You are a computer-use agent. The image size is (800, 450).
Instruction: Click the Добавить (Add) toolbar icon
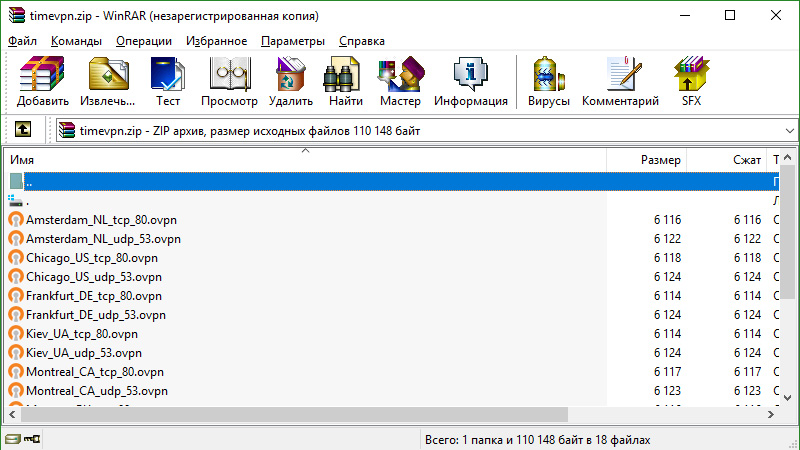point(43,81)
